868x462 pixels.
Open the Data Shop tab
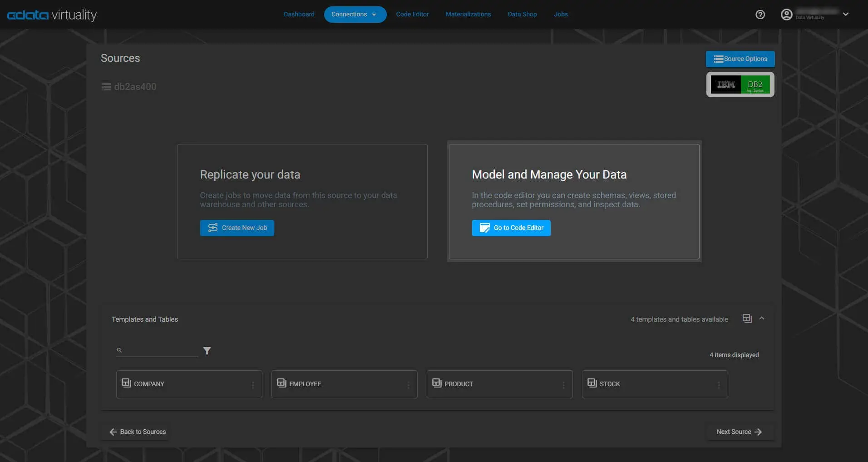pyautogui.click(x=522, y=14)
